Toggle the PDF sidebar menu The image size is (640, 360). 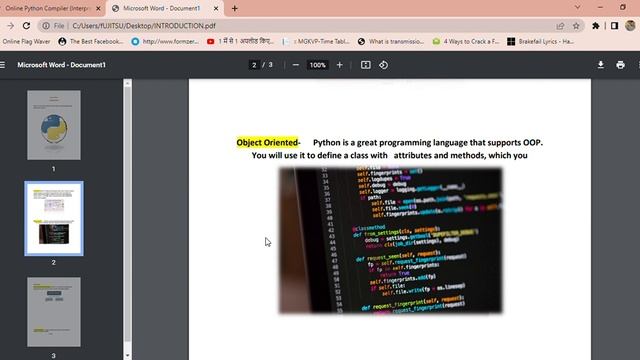3,65
